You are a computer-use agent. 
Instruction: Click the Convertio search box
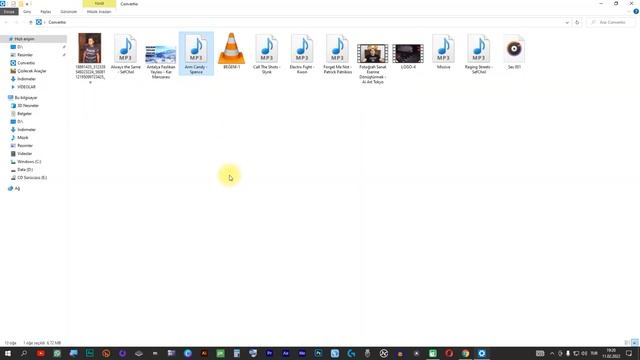610,22
